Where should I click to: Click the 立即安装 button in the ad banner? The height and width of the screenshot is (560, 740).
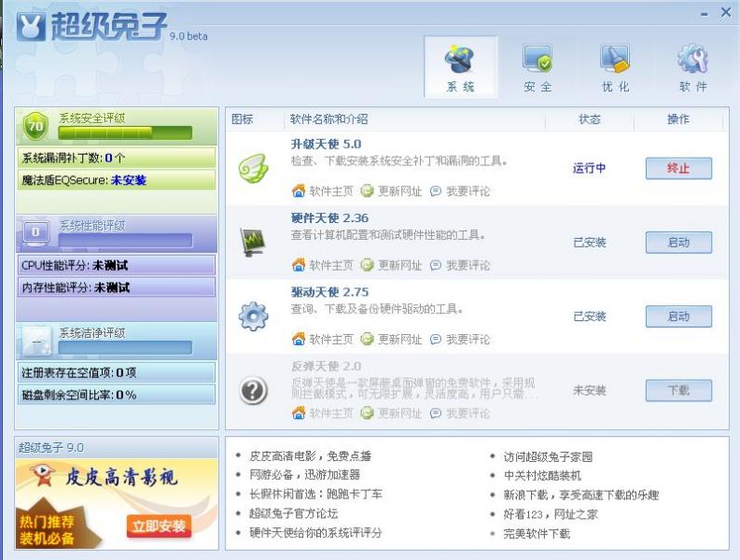tap(159, 525)
